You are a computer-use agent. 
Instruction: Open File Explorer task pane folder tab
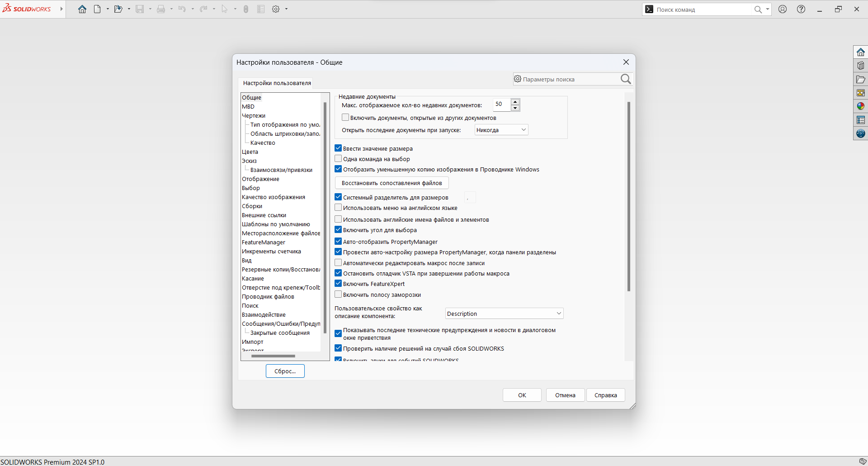(861, 79)
